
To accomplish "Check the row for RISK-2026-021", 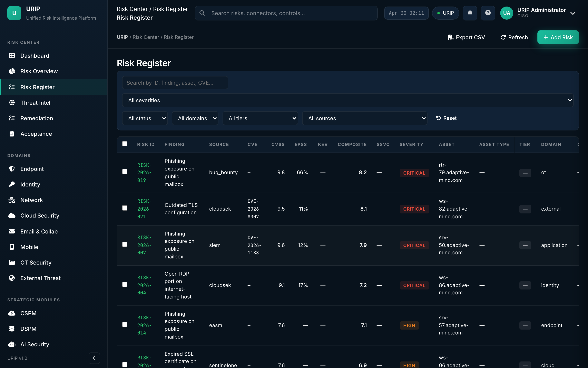I will [x=125, y=208].
